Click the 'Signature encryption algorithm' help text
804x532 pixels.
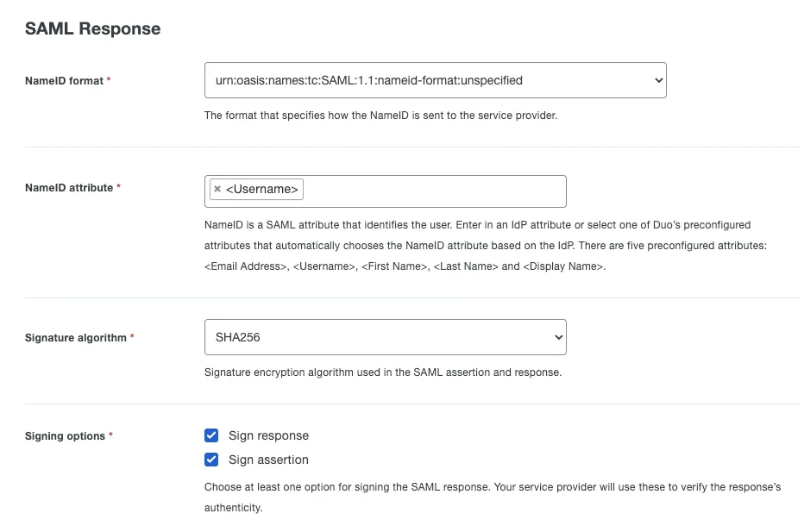383,372
